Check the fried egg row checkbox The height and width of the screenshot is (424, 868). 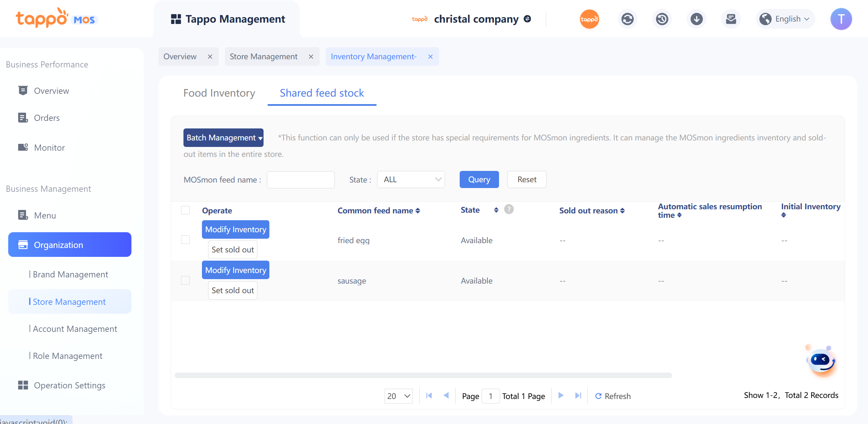coord(185,240)
